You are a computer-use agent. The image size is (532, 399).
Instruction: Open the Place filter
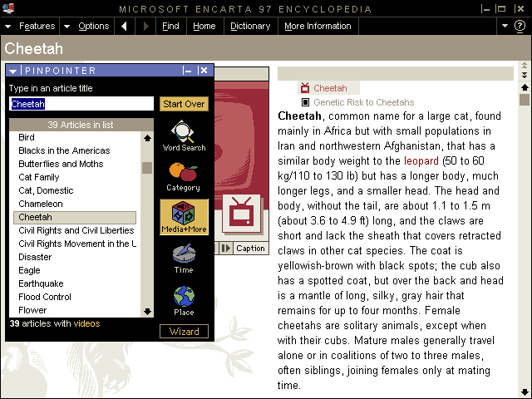pyautogui.click(x=184, y=301)
